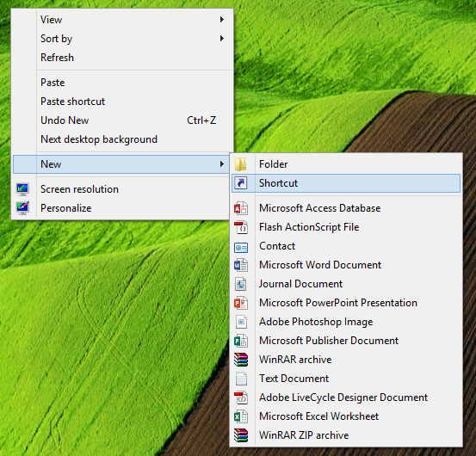Click the Microsoft Word Document icon
The height and width of the screenshot is (456, 476).
point(241,265)
